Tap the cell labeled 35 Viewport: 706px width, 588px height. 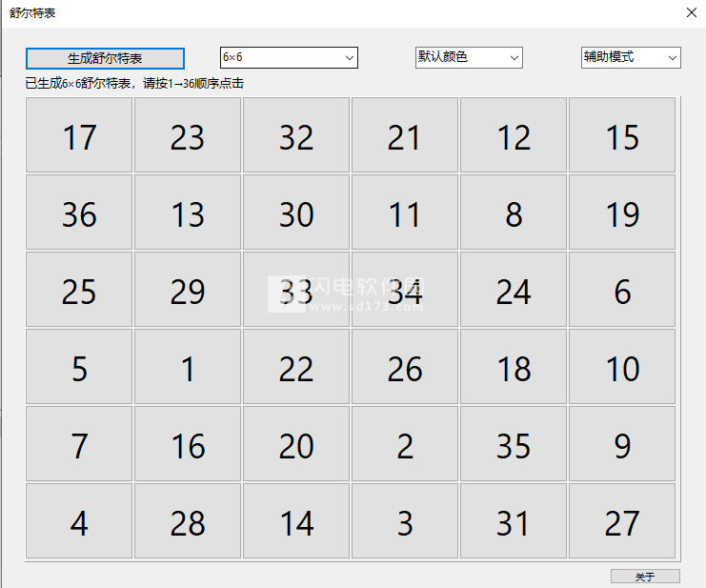(x=514, y=445)
